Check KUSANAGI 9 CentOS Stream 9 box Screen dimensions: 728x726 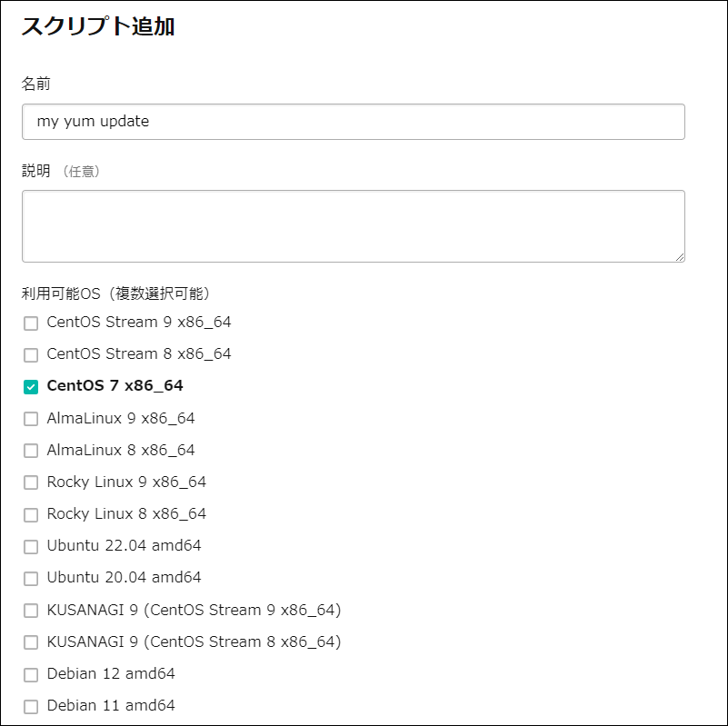tap(31, 611)
